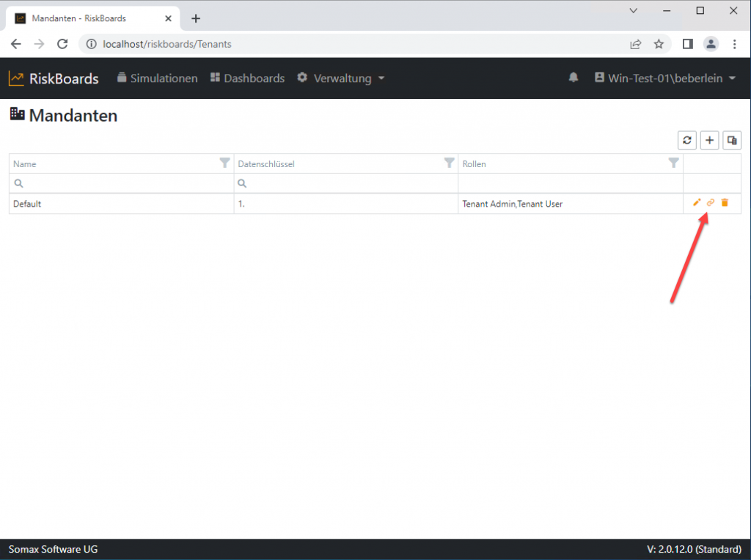
Task: Open the Rollen column filter funnel
Action: click(x=673, y=163)
